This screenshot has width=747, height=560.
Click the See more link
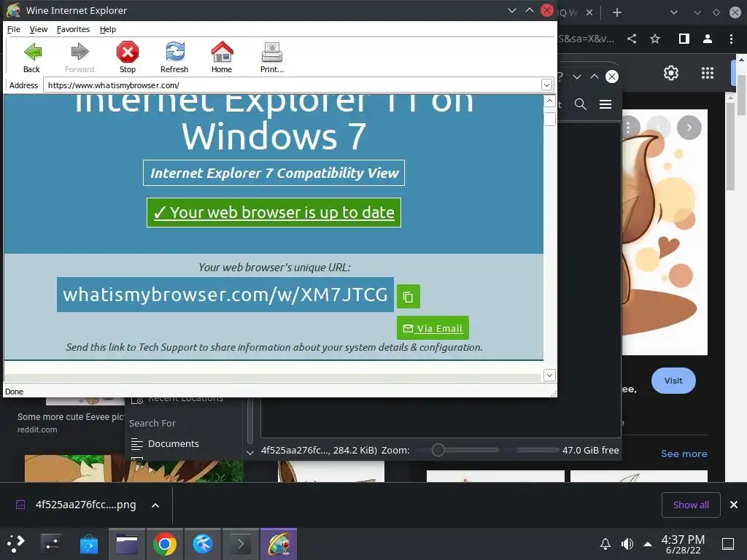pos(684,454)
